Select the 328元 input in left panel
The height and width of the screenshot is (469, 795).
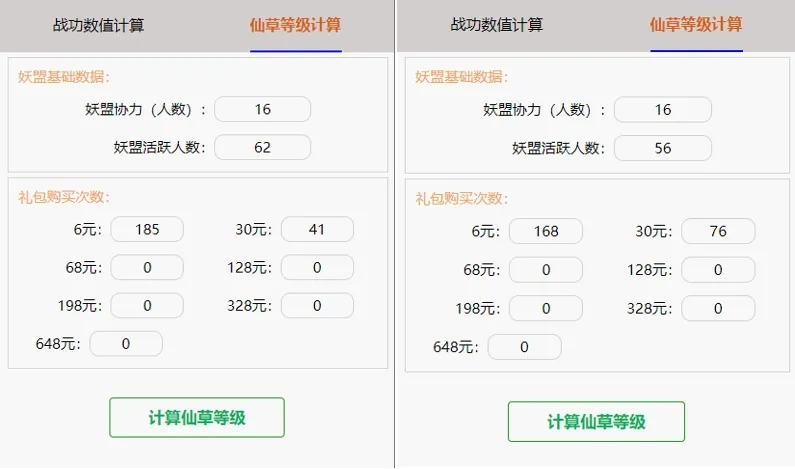point(317,306)
